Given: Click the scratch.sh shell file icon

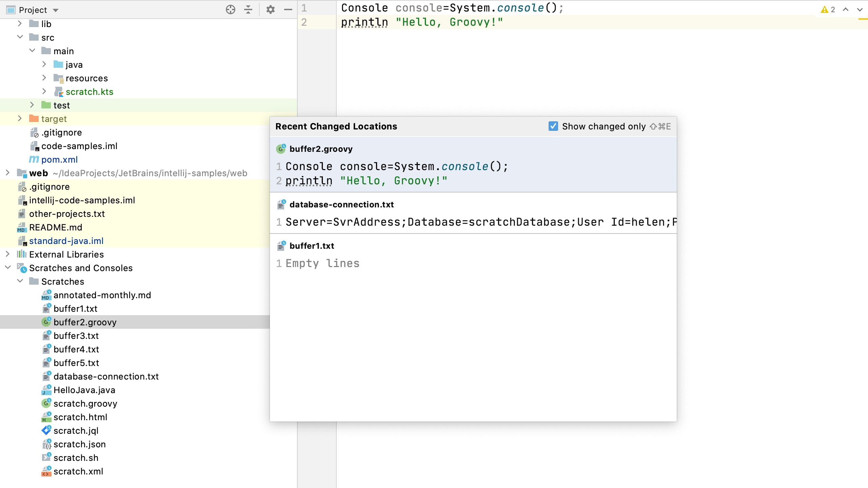Looking at the screenshot, I should [46, 457].
